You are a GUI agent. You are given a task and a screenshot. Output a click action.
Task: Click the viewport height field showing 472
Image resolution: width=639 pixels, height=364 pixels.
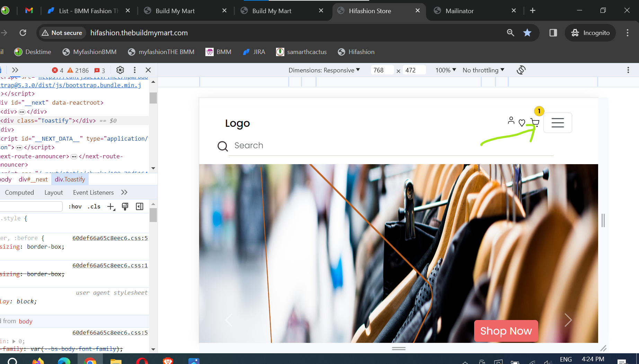tap(414, 70)
